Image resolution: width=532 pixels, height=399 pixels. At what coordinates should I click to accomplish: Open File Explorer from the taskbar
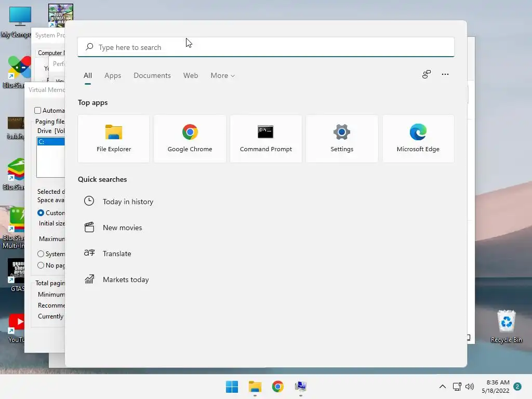[255, 387]
